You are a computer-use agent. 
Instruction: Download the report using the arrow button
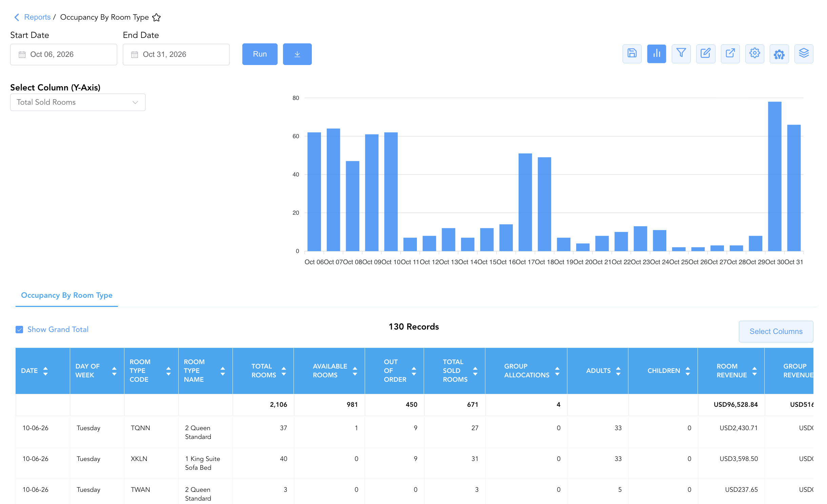[297, 54]
